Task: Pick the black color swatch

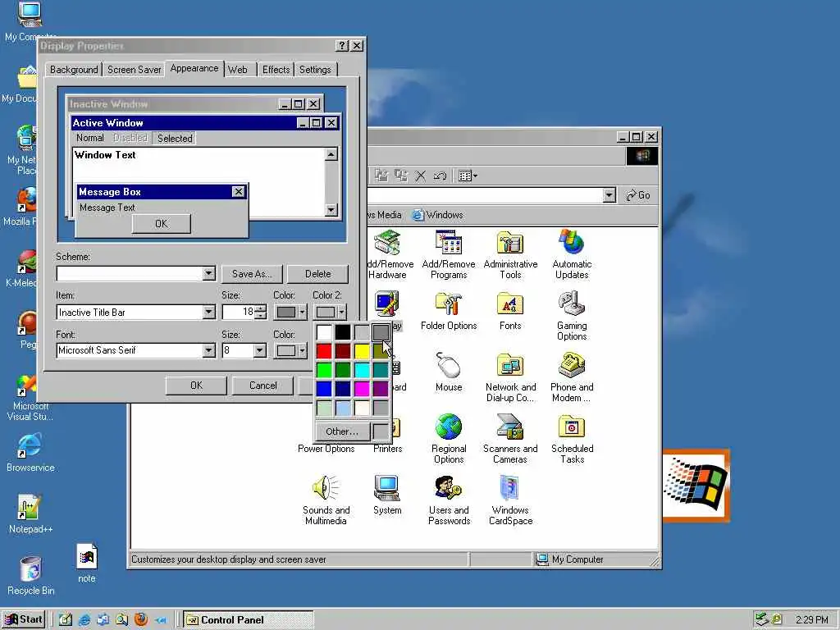Action: [x=343, y=332]
